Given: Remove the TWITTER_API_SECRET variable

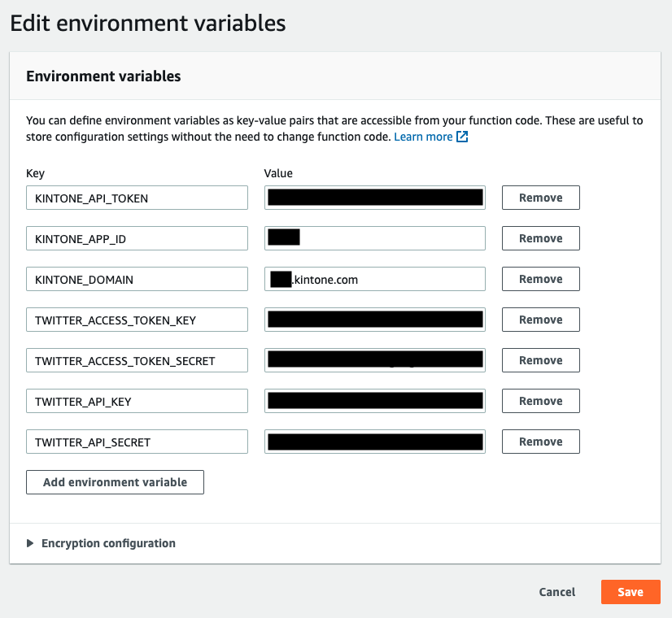Looking at the screenshot, I should coord(540,442).
